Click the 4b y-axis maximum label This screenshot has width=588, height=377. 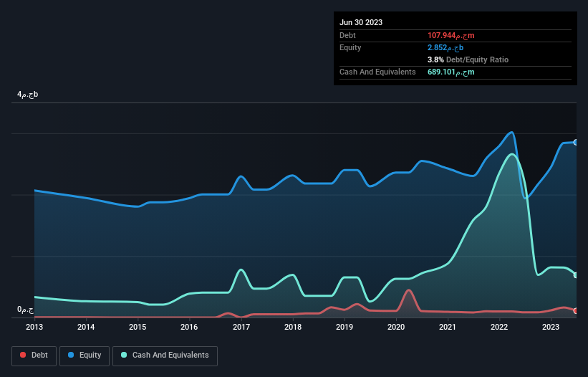(x=27, y=95)
